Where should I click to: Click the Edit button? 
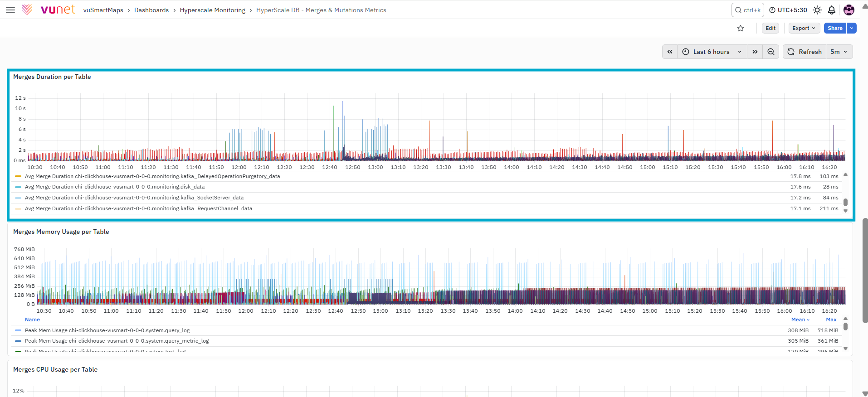tap(770, 28)
